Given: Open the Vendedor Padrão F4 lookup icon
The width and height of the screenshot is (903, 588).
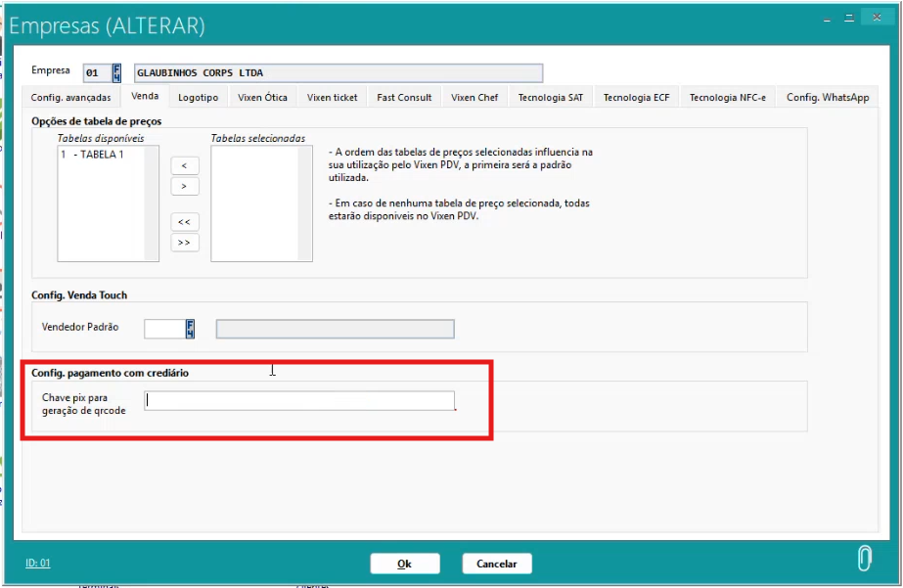Looking at the screenshot, I should (191, 329).
